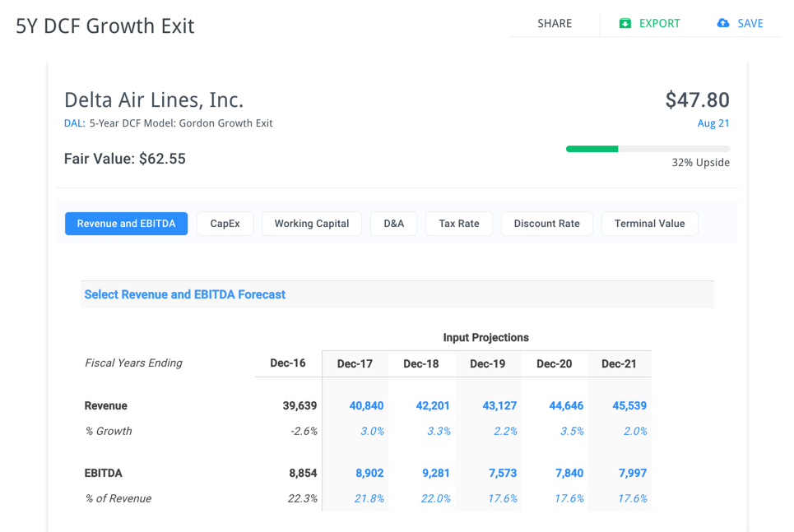Click the Dec-20 column header
Image resolution: width=794 pixels, height=532 pixels.
pos(554,364)
